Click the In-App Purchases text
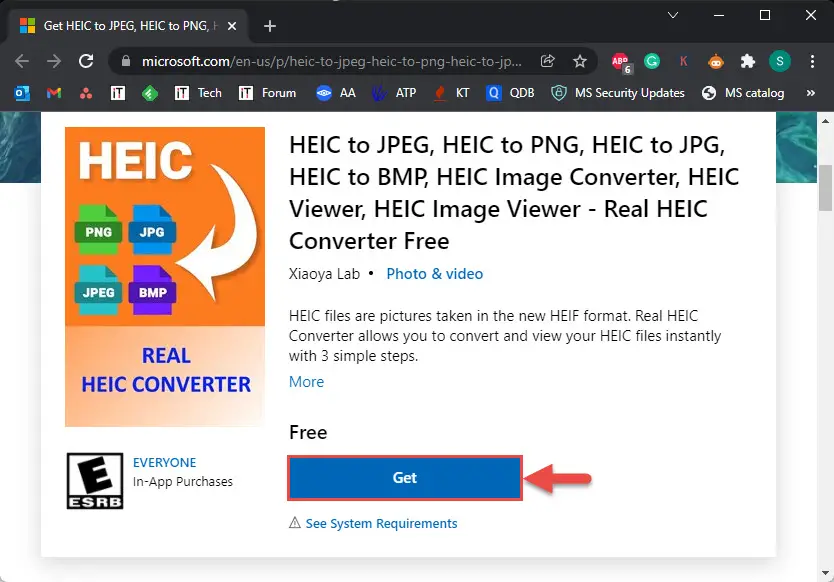 (x=182, y=481)
